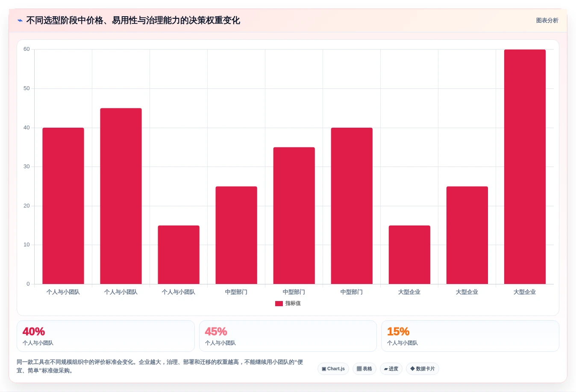The image size is (576, 392).
Task: Click the blue lightning icon beside the title
Action: point(20,20)
